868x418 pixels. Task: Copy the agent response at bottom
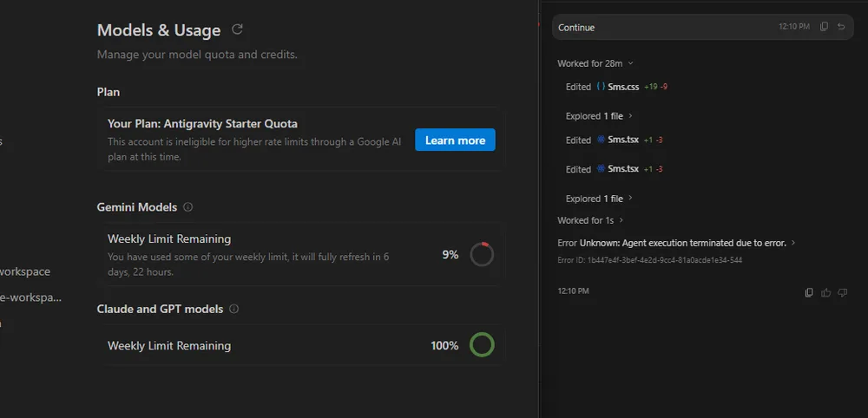809,292
